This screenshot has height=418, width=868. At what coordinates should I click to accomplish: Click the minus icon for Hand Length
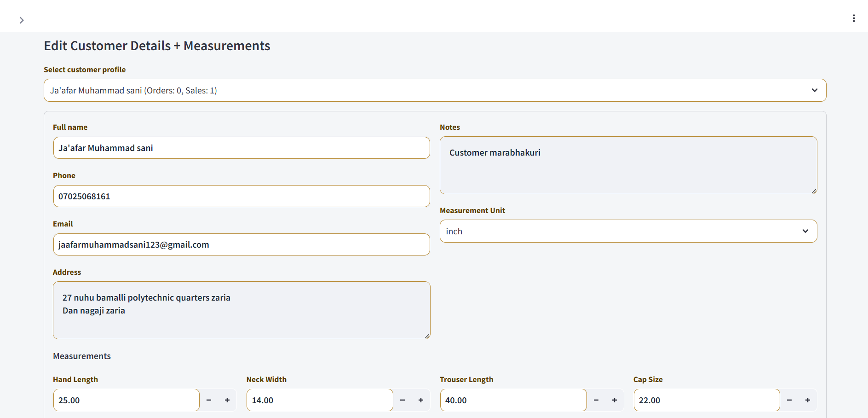208,400
